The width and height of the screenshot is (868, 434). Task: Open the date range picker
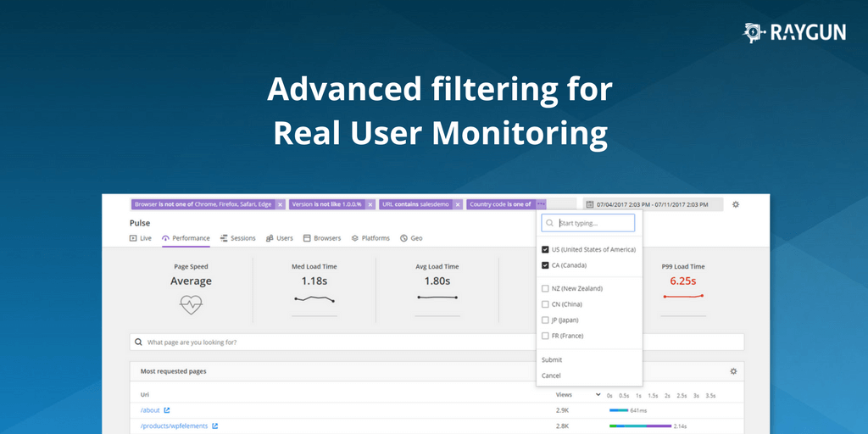(653, 204)
